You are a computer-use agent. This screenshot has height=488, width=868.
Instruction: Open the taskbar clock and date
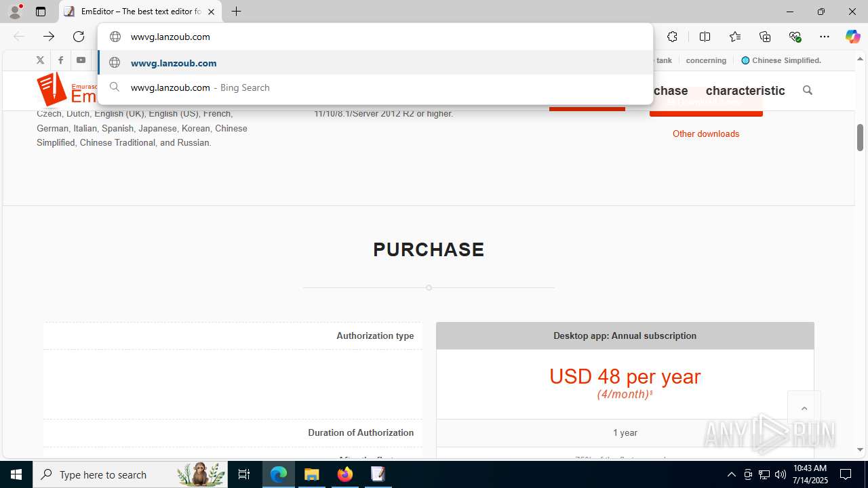(x=810, y=474)
